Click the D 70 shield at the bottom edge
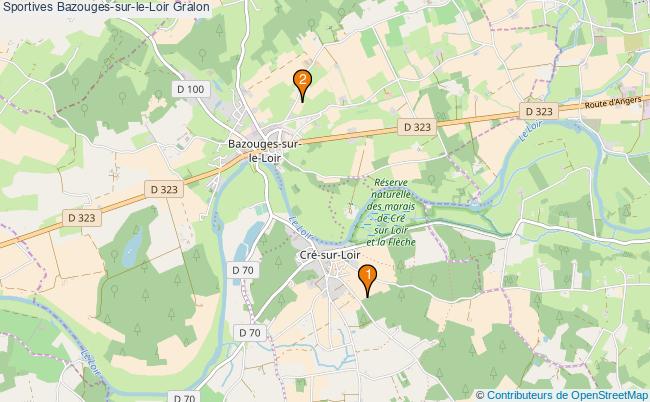The image size is (650, 402). point(184,397)
